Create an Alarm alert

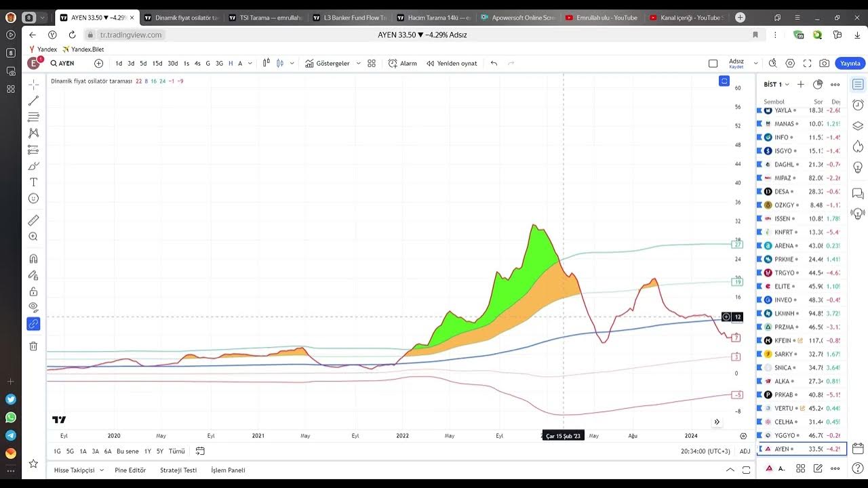(x=403, y=63)
